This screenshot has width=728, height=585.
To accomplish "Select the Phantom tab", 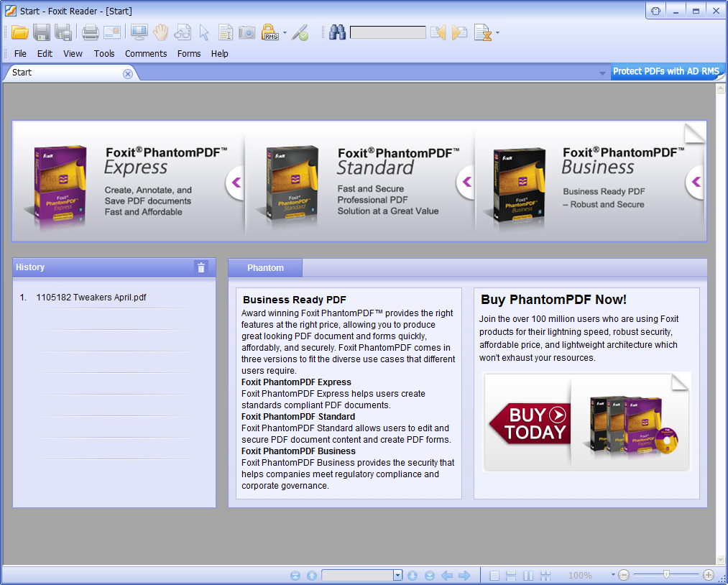I will (x=265, y=268).
